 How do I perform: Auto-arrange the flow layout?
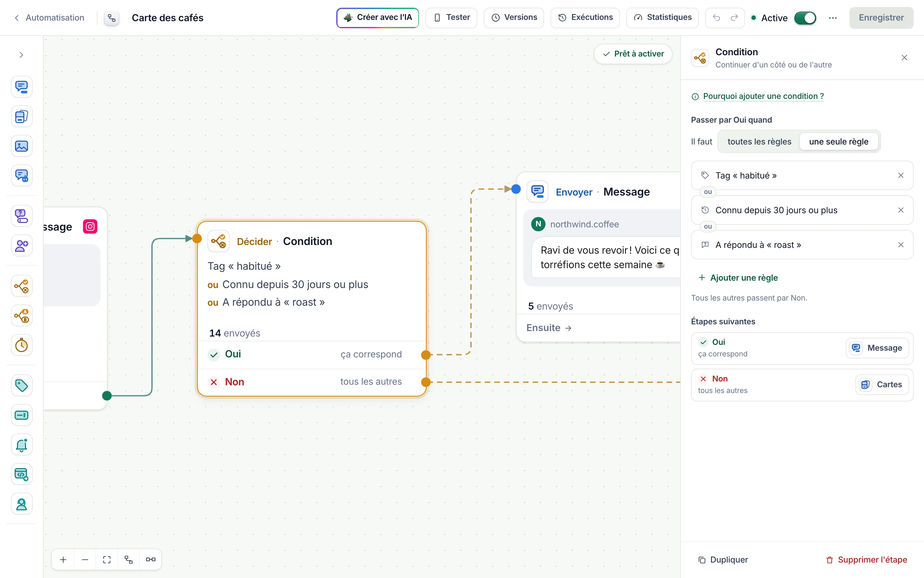click(x=129, y=560)
